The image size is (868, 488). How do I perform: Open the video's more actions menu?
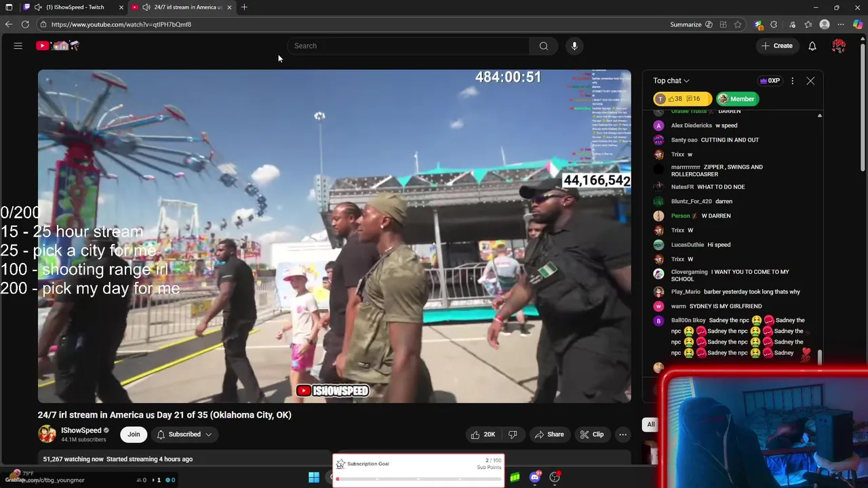coord(623,434)
